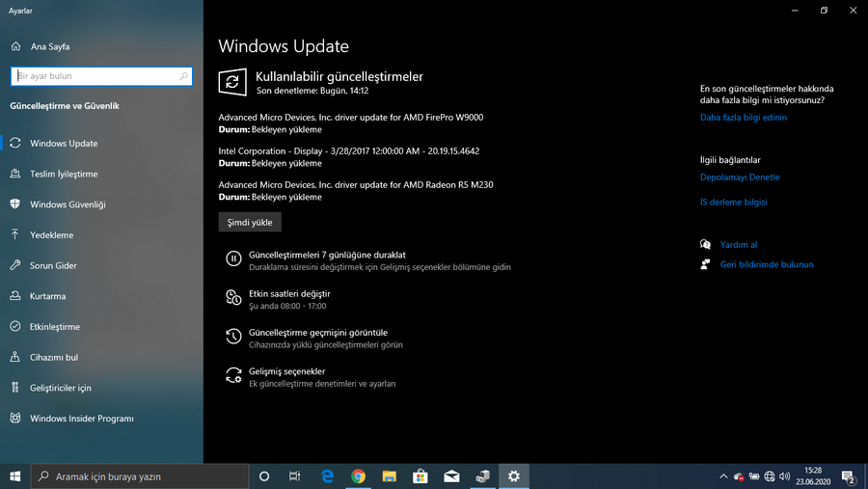Click the Ana Sayfa home icon
868x489 pixels.
point(15,46)
